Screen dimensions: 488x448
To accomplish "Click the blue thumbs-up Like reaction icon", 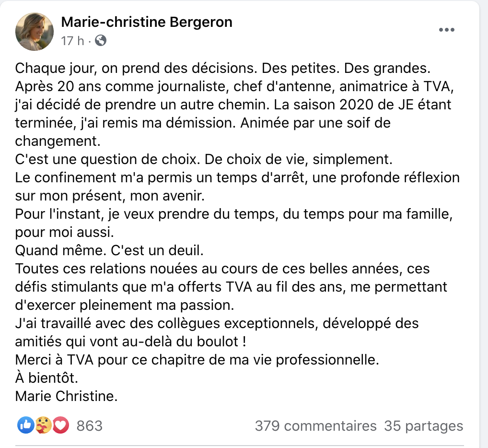I will pyautogui.click(x=25, y=425).
